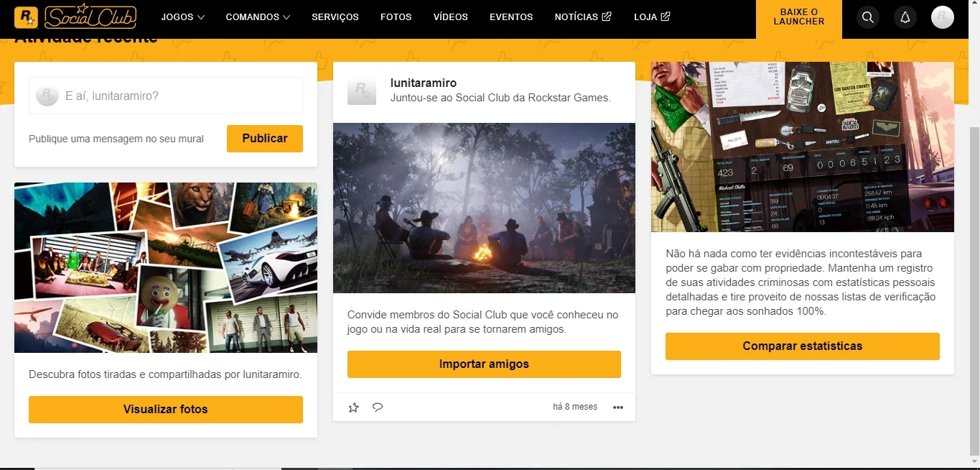
Task: Open SERVIÇOS menu item
Action: pyautogui.click(x=335, y=17)
